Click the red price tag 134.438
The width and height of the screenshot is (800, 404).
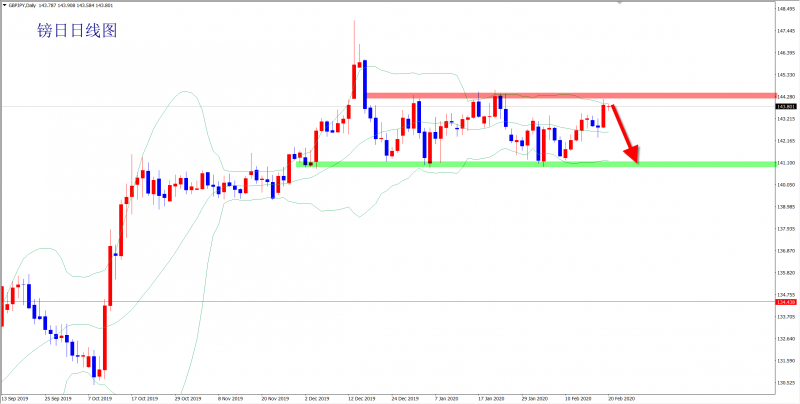(x=784, y=302)
